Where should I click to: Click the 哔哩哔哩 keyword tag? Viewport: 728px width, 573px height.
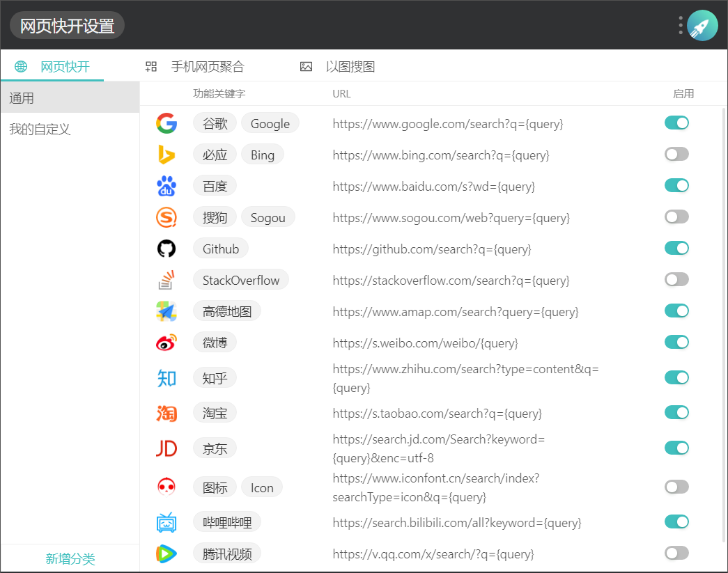pos(227,522)
